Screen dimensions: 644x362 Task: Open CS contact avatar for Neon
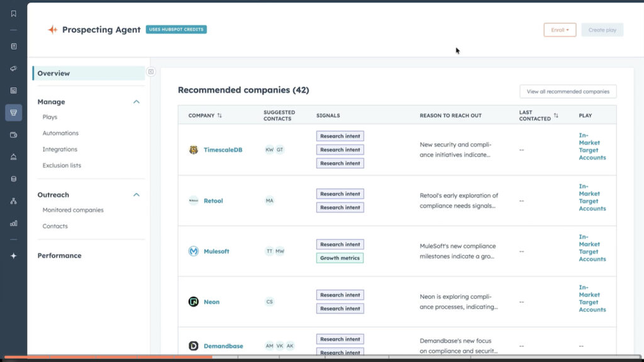pos(269,302)
